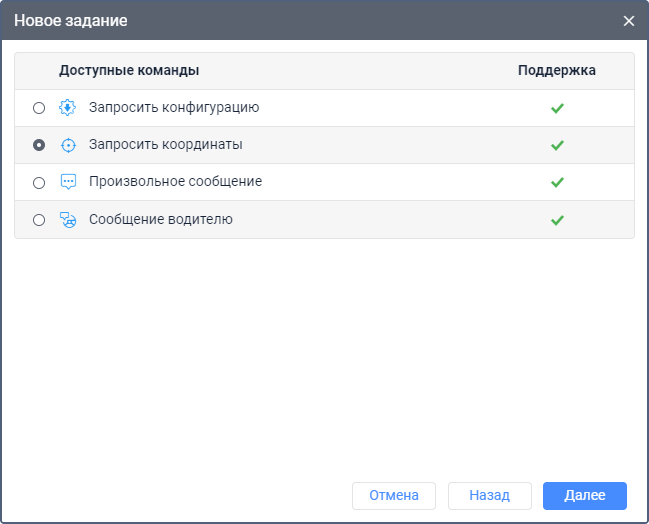Choose the Сообщение водителю radio button
This screenshot has height=524, width=649.
[39, 220]
